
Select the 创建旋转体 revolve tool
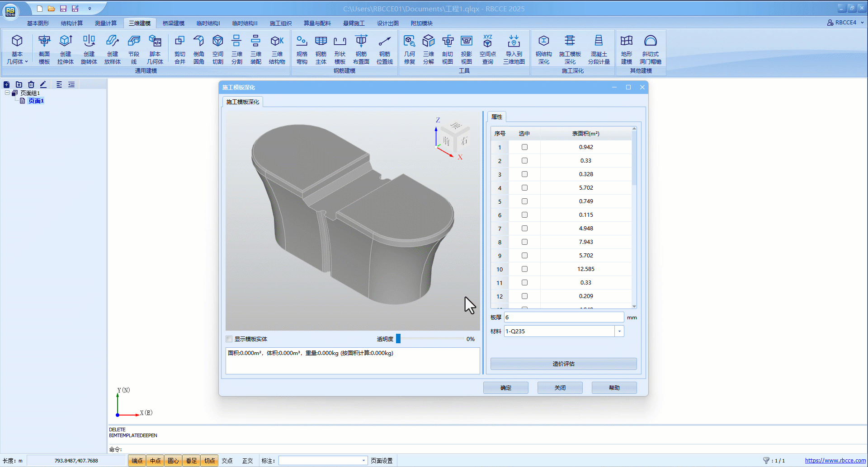pyautogui.click(x=89, y=49)
